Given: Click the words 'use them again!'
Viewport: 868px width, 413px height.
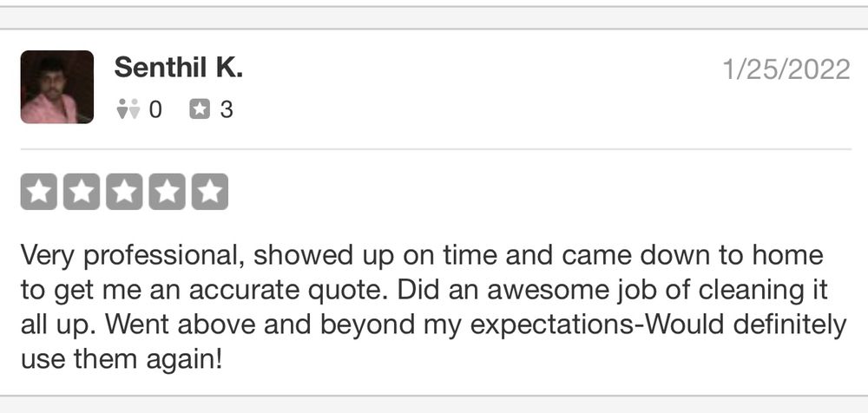Looking at the screenshot, I should 122,358.
